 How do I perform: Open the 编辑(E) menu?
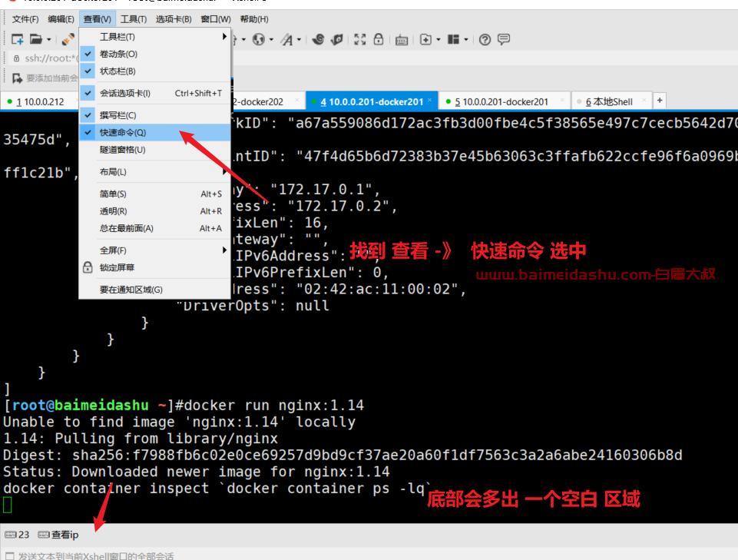(x=61, y=19)
